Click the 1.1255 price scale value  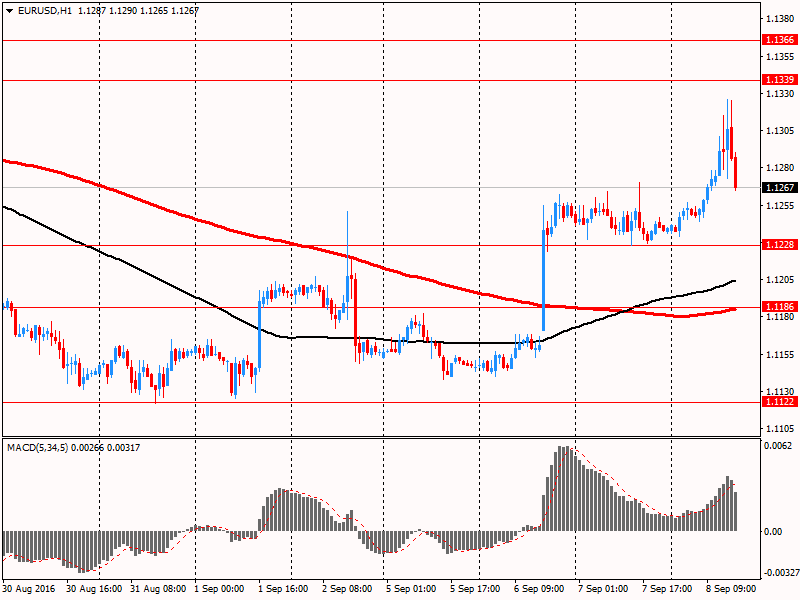pyautogui.click(x=780, y=206)
